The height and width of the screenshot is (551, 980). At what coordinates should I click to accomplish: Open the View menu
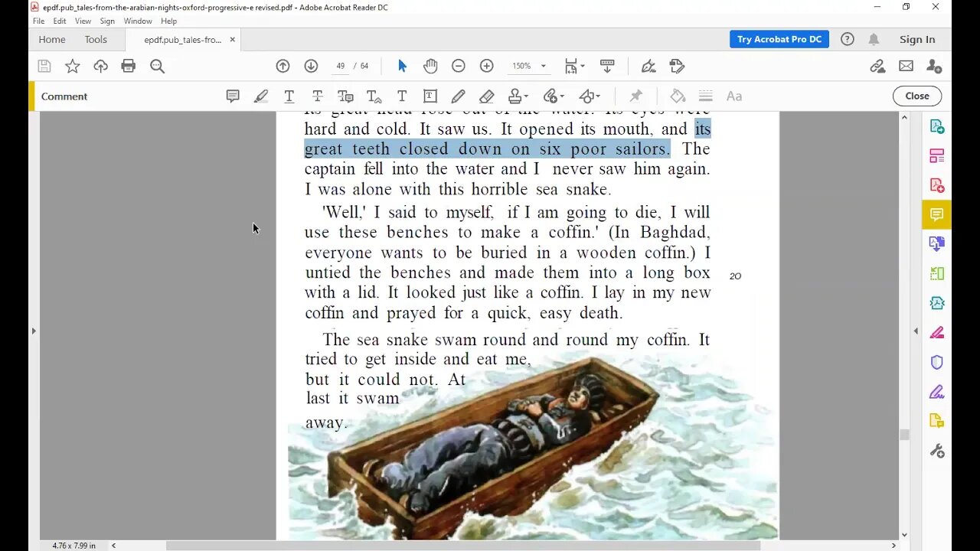point(83,21)
